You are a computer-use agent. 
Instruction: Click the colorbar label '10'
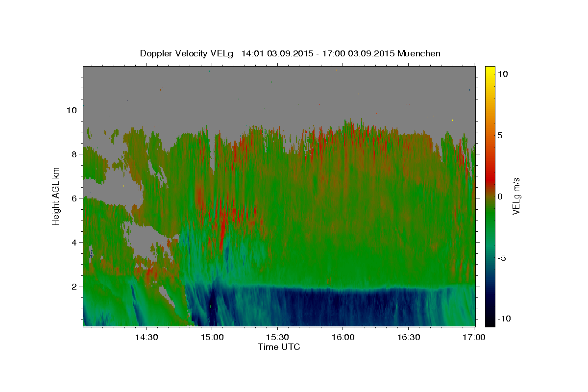503,74
